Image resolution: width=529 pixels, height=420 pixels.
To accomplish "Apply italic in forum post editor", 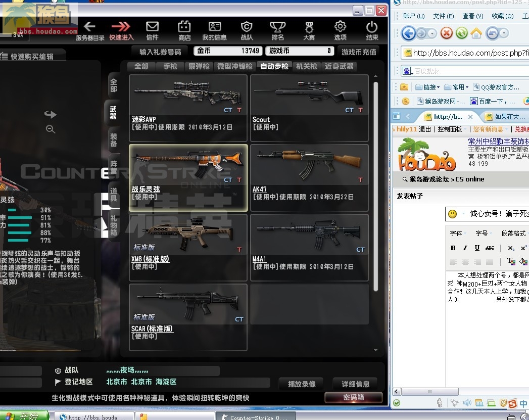I will point(465,248).
